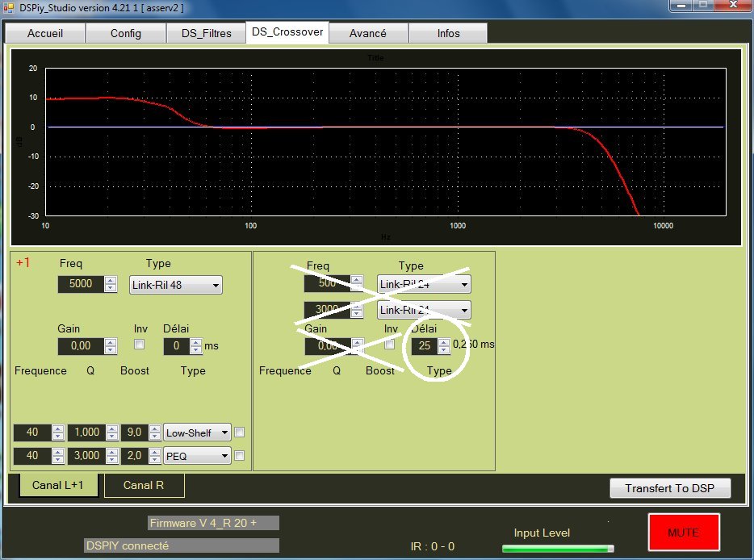Select the Canal R channel button
Screen dimensions: 754x560
pyautogui.click(x=144, y=486)
